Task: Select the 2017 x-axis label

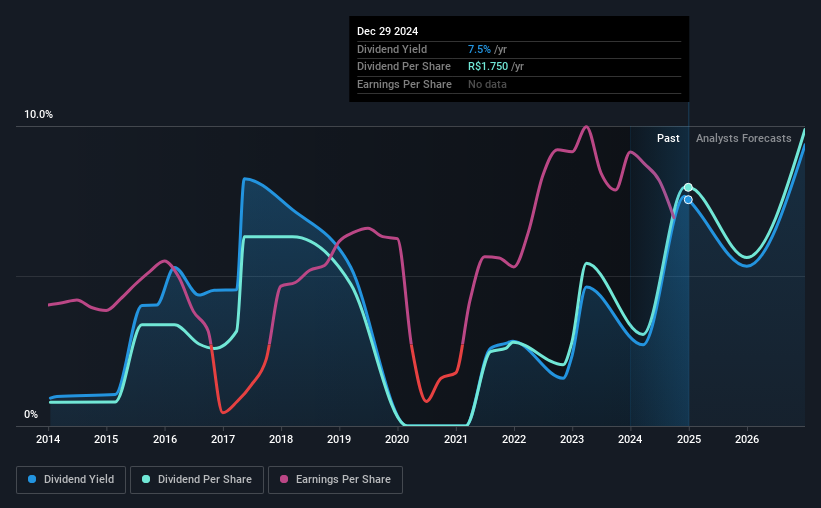Action: pos(223,439)
